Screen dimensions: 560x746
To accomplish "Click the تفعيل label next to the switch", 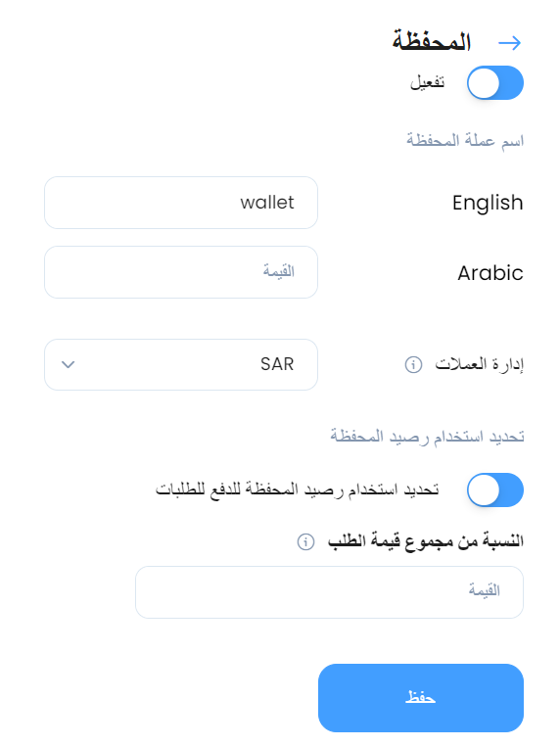I will (x=428, y=82).
